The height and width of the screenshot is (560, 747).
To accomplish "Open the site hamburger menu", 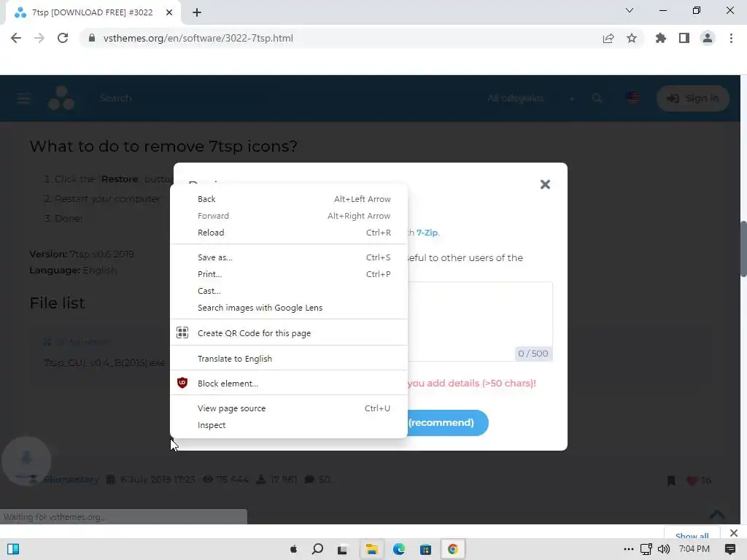I will click(23, 98).
